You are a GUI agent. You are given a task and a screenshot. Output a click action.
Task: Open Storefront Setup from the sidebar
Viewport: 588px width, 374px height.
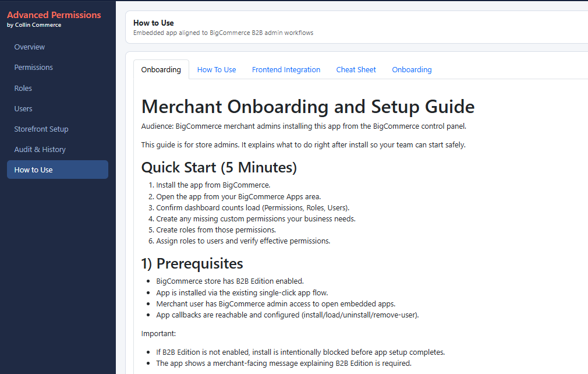(x=58, y=129)
